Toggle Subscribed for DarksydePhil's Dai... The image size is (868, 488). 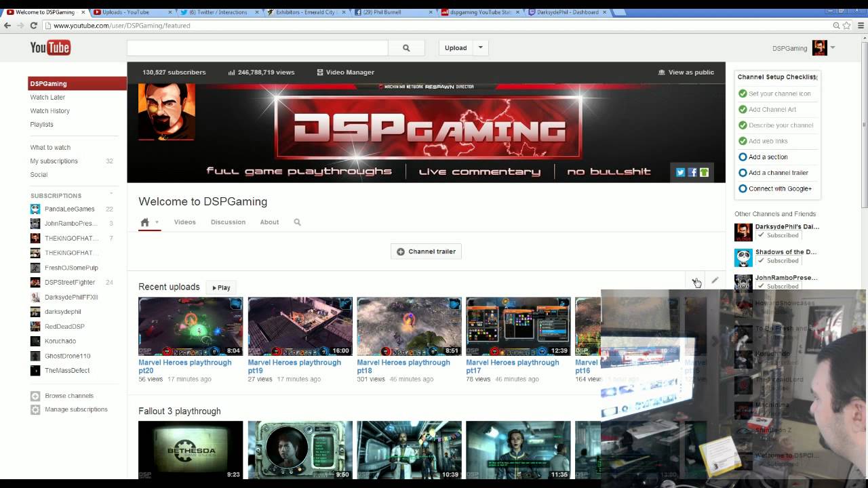(778, 235)
